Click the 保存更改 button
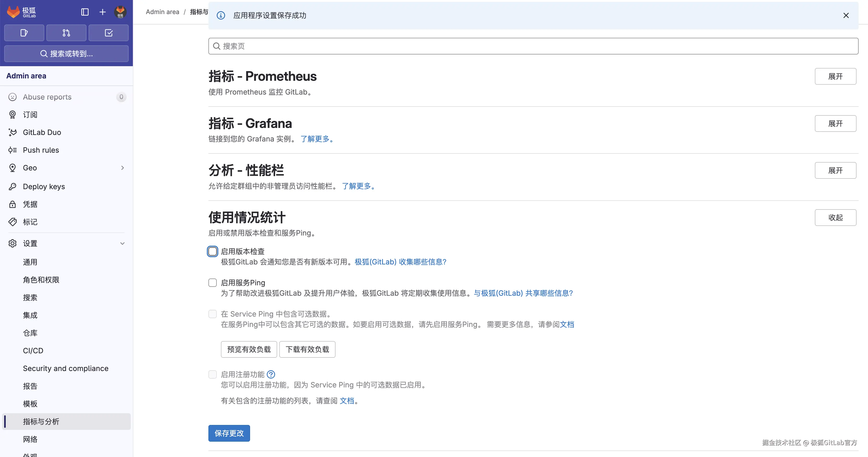Screen dimensions: 868x457 (229, 433)
